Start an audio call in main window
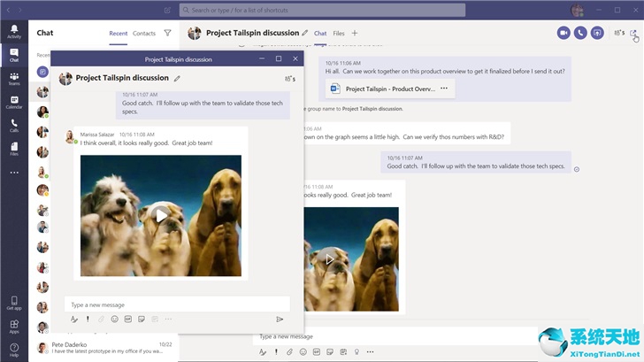Image resolution: width=644 pixels, height=362 pixels. coord(580,33)
